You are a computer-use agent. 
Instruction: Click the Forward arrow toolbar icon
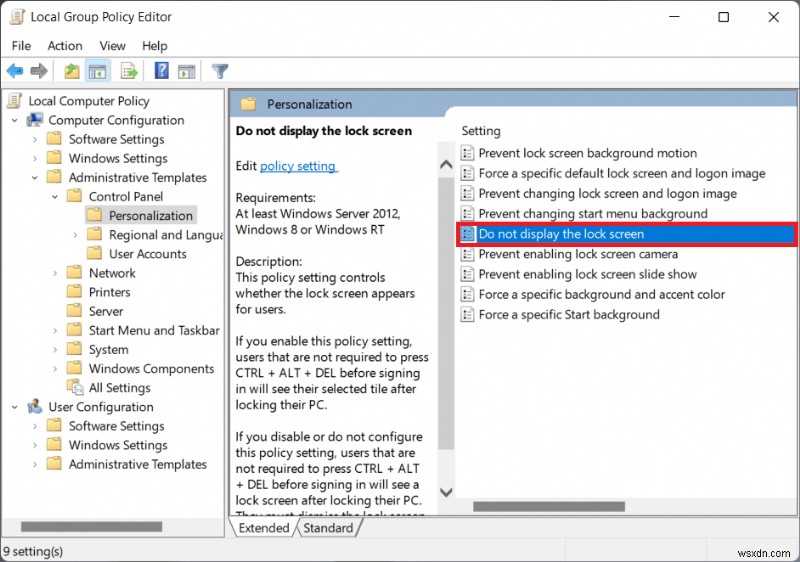point(39,71)
